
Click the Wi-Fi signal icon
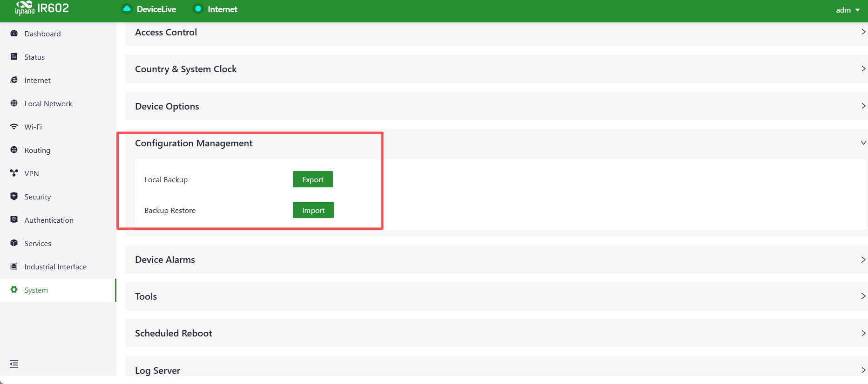coord(14,127)
